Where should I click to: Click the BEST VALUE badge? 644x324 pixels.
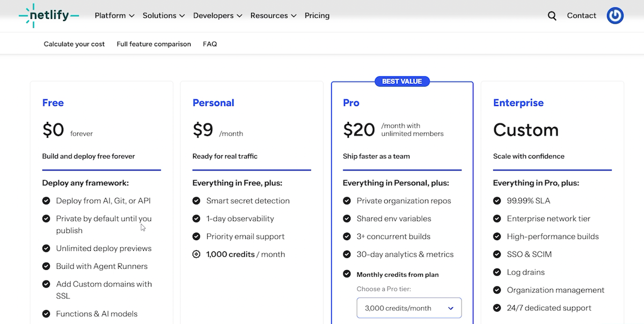click(402, 82)
